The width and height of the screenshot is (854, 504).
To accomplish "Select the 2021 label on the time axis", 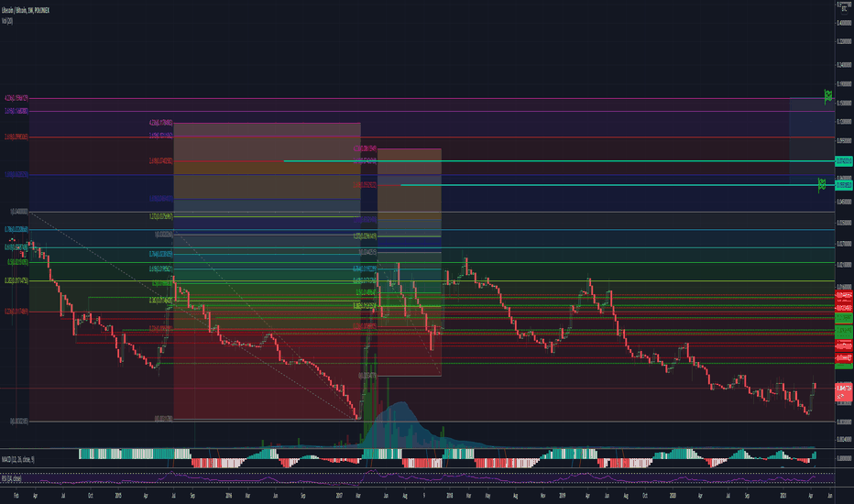I will pyautogui.click(x=783, y=496).
